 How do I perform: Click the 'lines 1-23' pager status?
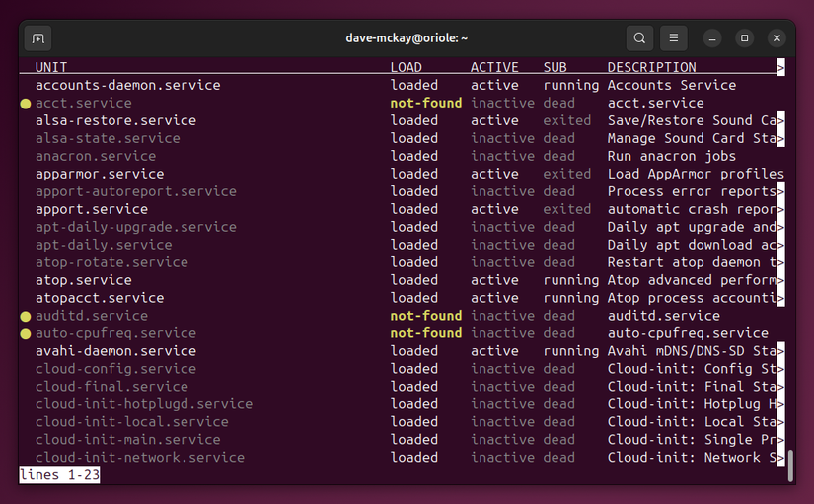[x=59, y=475]
